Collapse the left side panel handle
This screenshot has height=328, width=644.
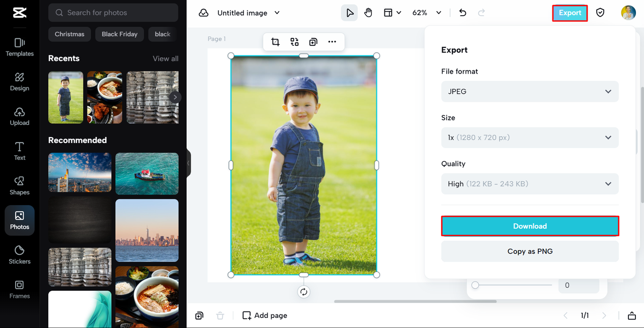pyautogui.click(x=189, y=163)
